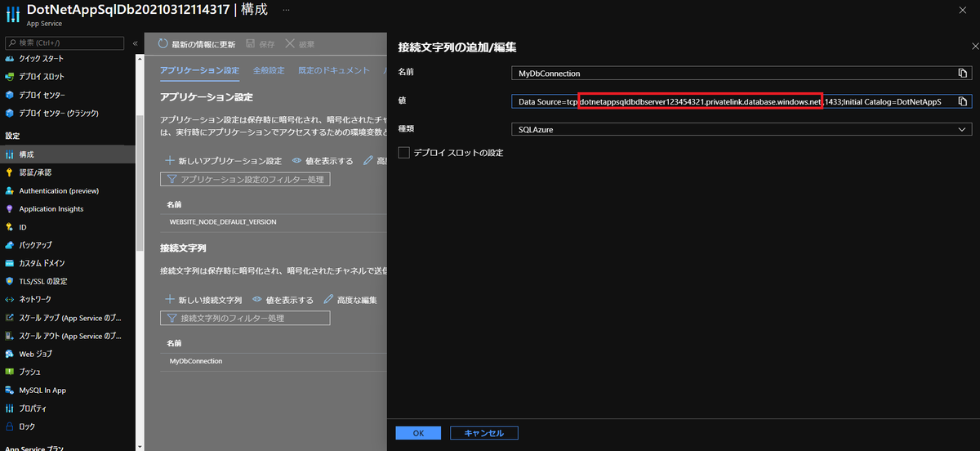Open カスタム ドメイン sidebar item
This screenshot has width=980, height=451.
point(42,263)
